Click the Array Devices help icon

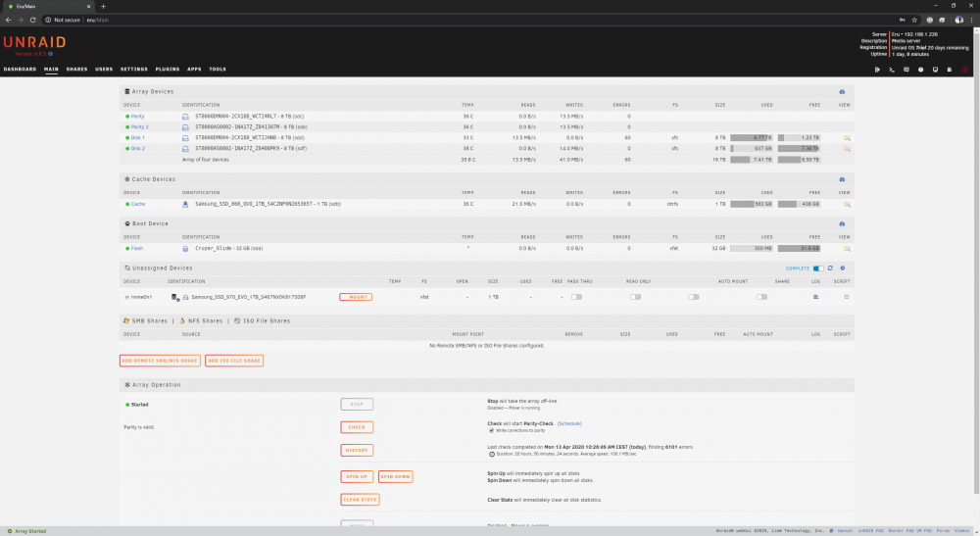tap(842, 92)
